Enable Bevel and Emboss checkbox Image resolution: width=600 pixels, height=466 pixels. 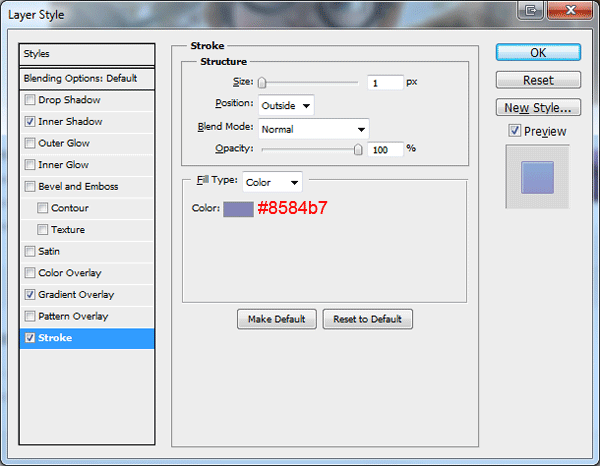29,186
